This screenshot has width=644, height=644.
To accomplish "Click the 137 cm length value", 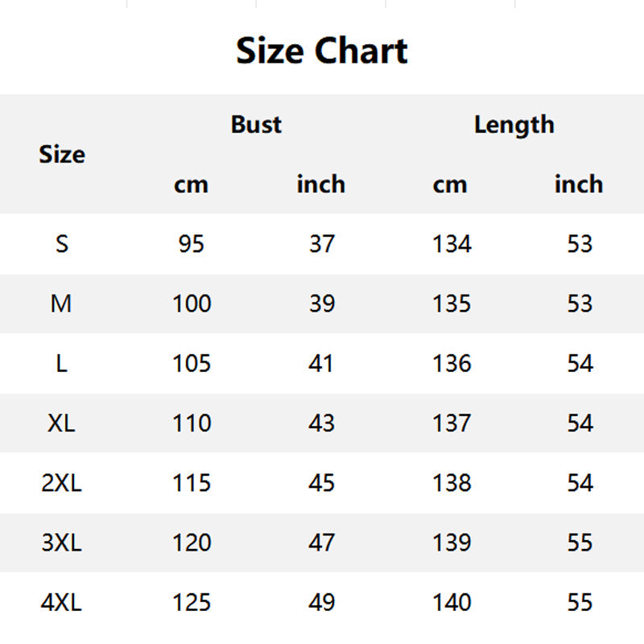I will [x=451, y=423].
